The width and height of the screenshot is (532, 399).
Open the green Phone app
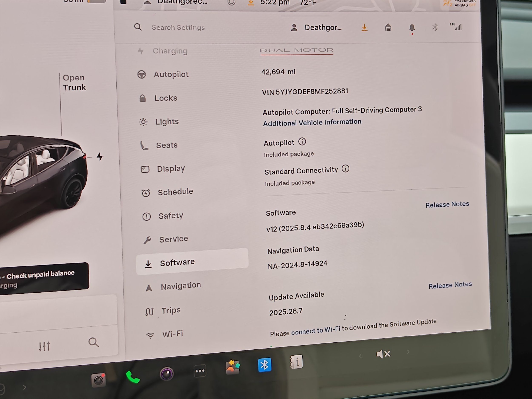point(133,377)
